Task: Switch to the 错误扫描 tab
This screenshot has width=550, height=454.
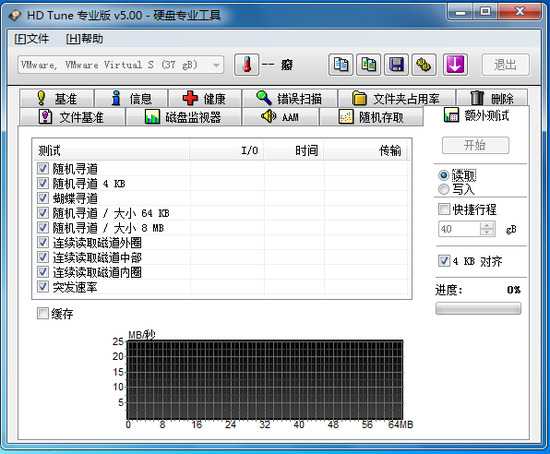Action: click(x=290, y=98)
